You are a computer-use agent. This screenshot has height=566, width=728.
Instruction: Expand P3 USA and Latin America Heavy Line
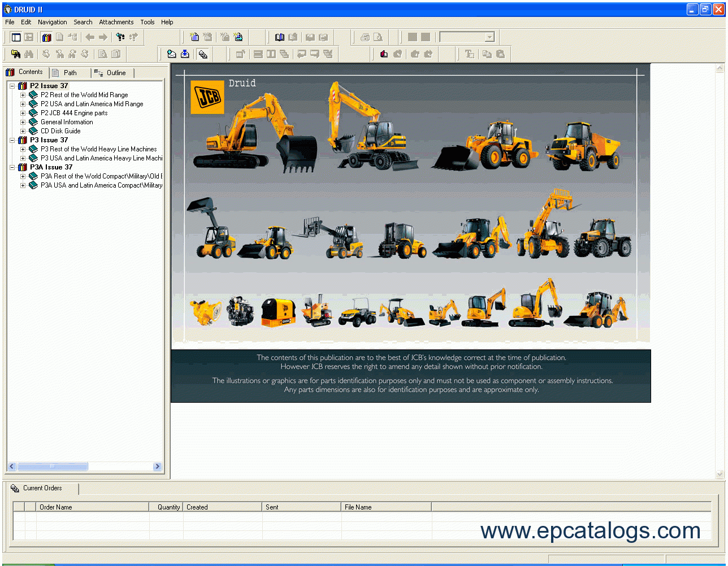coord(23,158)
